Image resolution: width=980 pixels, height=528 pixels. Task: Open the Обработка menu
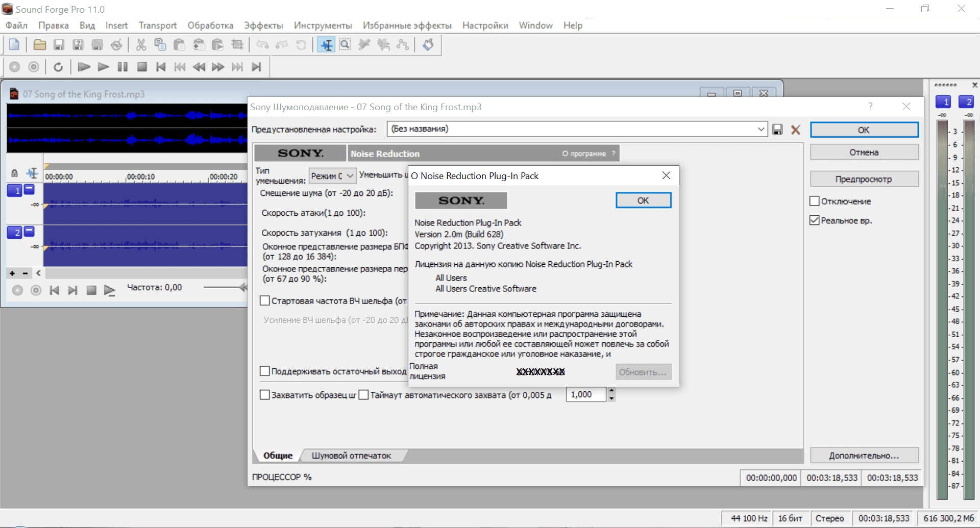pyautogui.click(x=210, y=26)
